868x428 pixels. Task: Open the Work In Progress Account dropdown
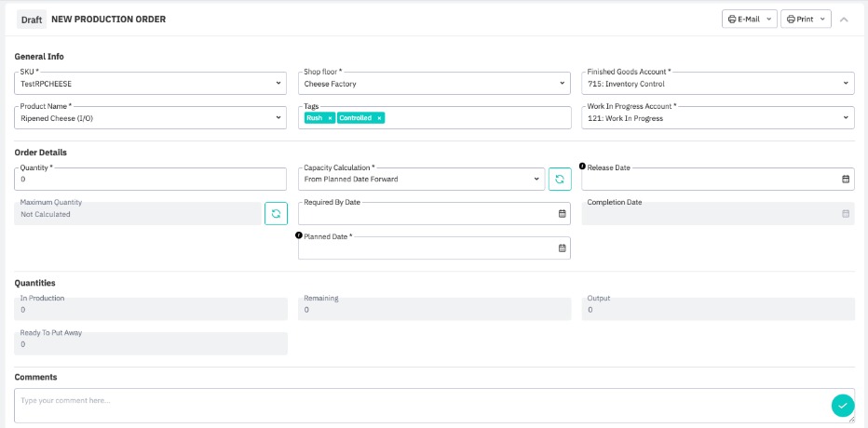(x=717, y=118)
